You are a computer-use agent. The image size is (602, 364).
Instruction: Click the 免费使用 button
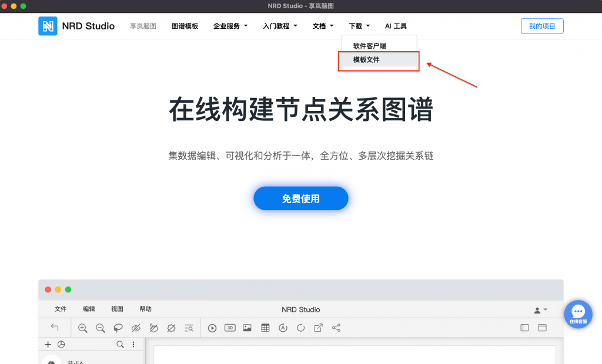[300, 198]
